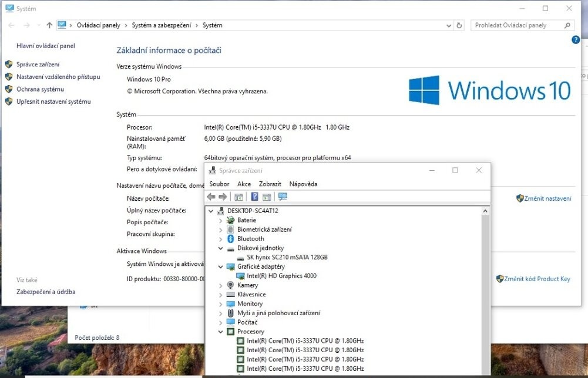Go to Hlavní ovládací panel
The width and height of the screenshot is (588, 378).
click(x=46, y=46)
